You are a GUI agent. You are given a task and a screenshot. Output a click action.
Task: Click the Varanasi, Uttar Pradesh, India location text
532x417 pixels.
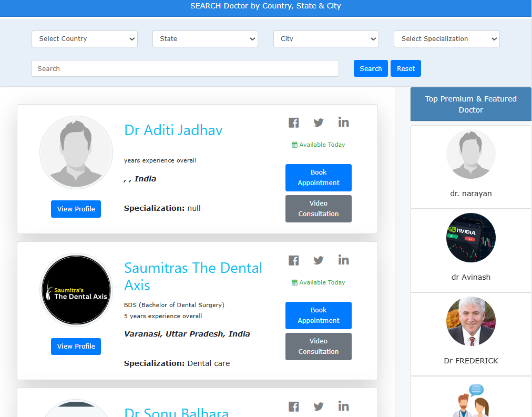point(187,334)
